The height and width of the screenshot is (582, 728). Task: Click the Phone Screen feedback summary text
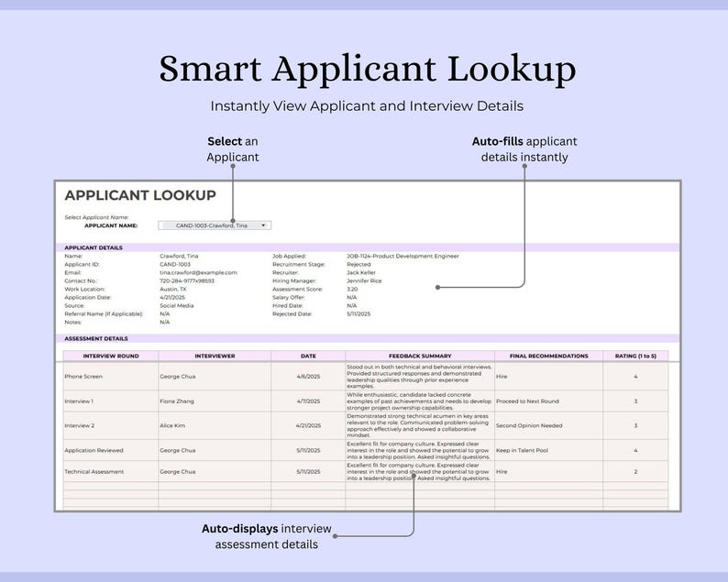pyautogui.click(x=419, y=377)
